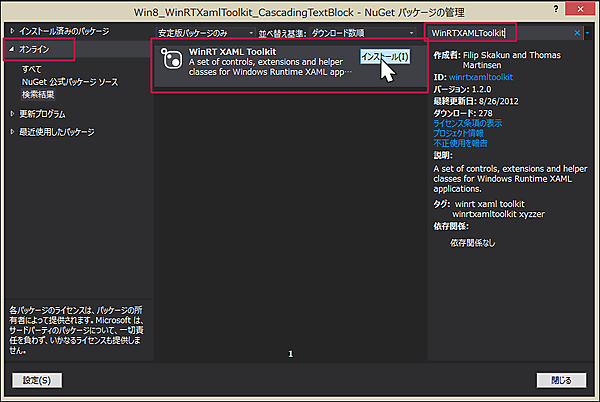Open the ダウンロード数順 sort dropdown

[x=362, y=33]
